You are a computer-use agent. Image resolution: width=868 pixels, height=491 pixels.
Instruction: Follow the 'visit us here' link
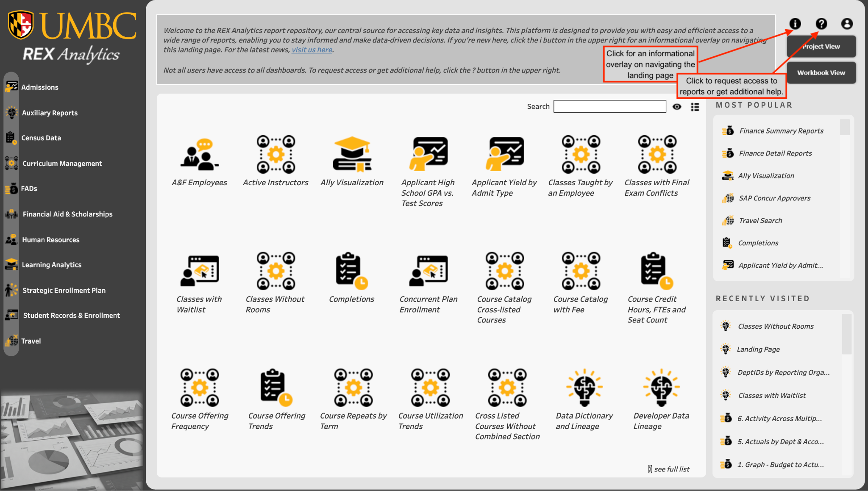(x=312, y=50)
